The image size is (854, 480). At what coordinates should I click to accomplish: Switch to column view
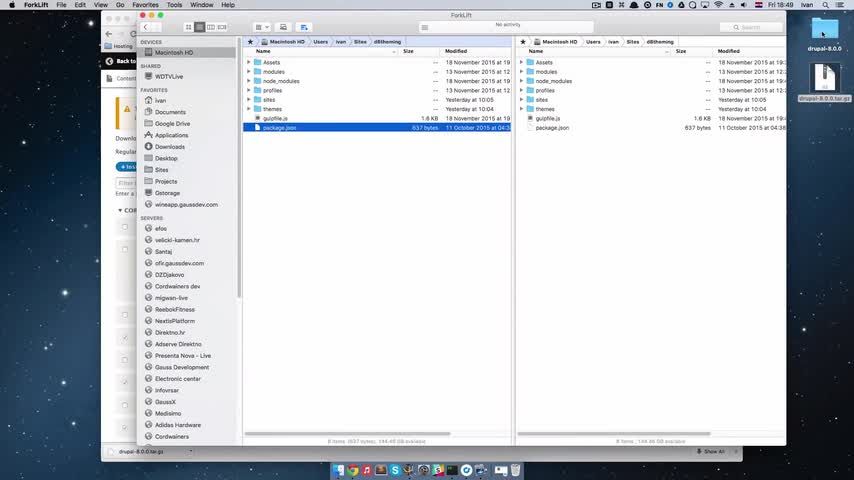(x=211, y=27)
